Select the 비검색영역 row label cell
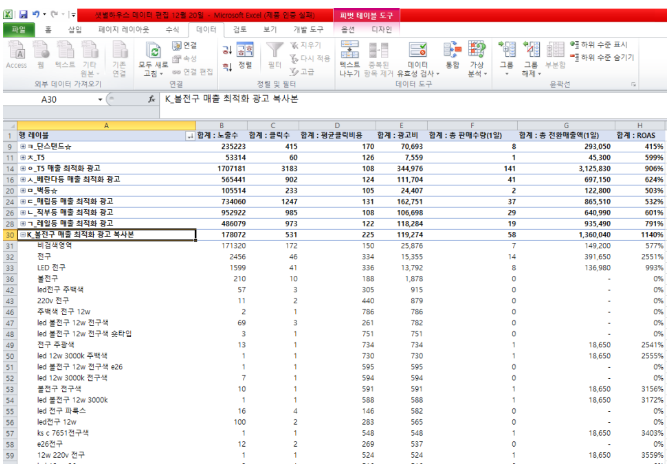Viewport: 668px width, 472px height. [x=107, y=246]
